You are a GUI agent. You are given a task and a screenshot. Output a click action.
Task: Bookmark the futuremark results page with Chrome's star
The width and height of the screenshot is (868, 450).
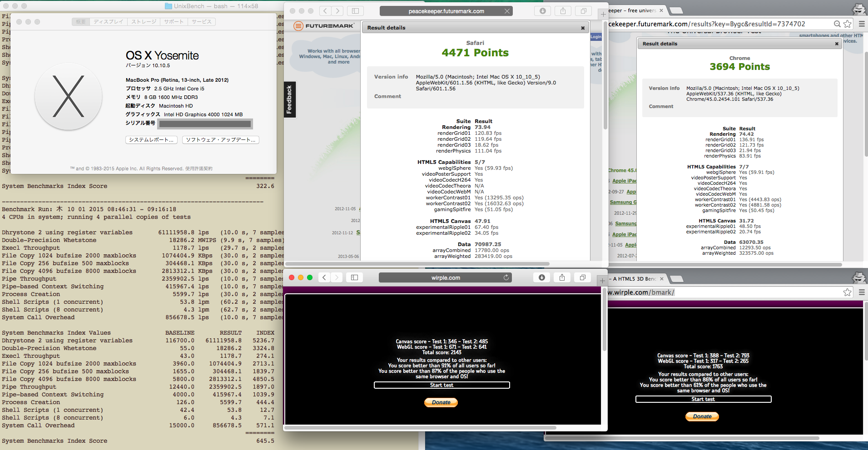848,24
